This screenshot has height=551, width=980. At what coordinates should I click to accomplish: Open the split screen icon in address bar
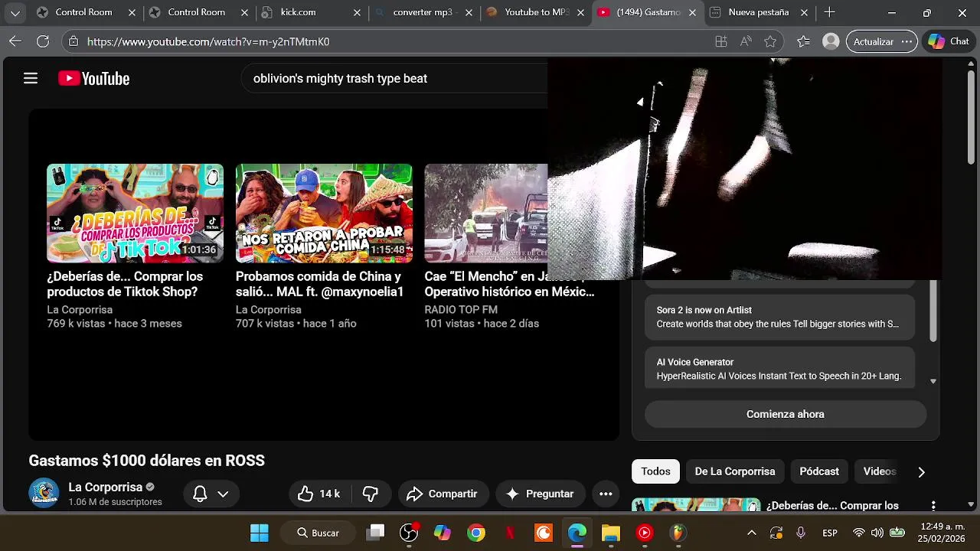720,41
